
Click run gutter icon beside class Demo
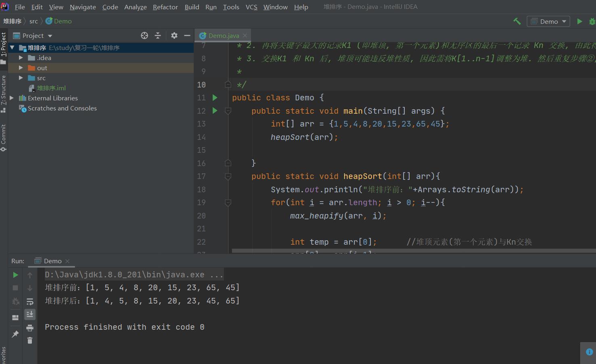(x=215, y=98)
